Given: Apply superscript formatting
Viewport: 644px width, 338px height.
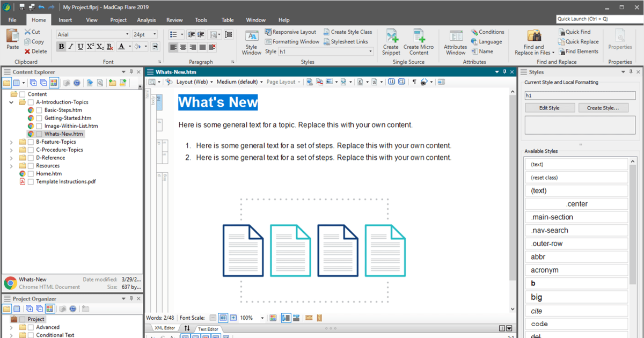Looking at the screenshot, I should [90, 47].
